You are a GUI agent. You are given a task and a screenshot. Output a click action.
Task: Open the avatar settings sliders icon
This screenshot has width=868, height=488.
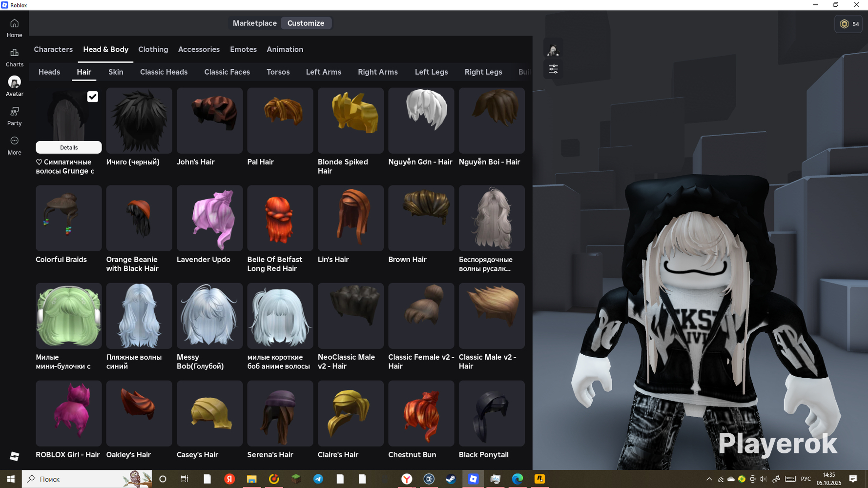pyautogui.click(x=553, y=69)
